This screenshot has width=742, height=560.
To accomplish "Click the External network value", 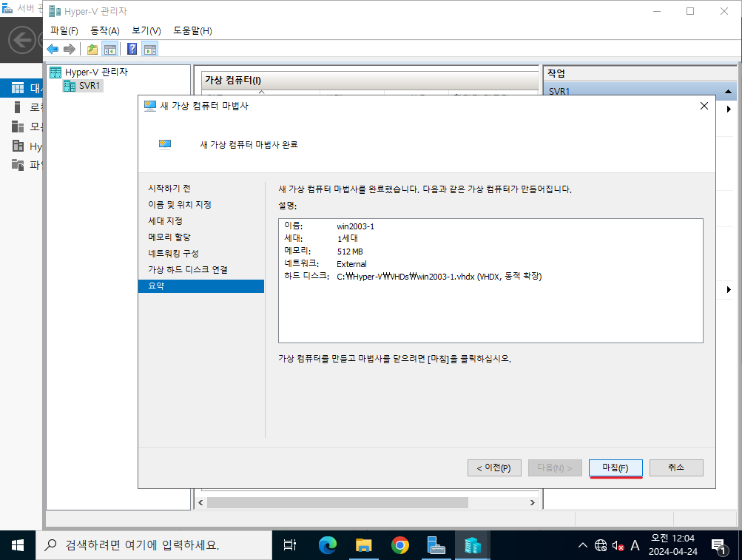I will point(351,264).
